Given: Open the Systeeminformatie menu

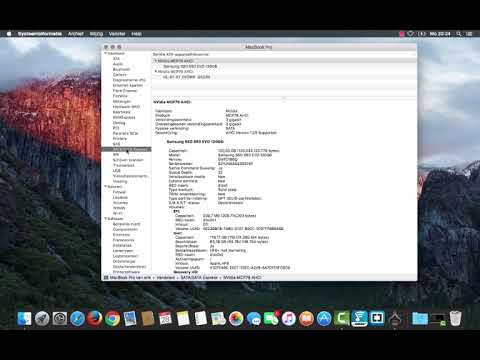Looking at the screenshot, I should pos(40,34).
